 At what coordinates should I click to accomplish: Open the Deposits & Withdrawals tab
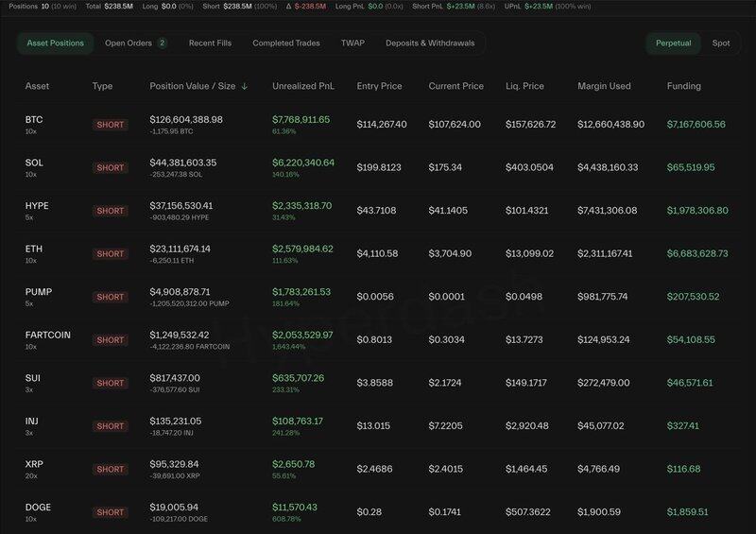click(x=430, y=43)
